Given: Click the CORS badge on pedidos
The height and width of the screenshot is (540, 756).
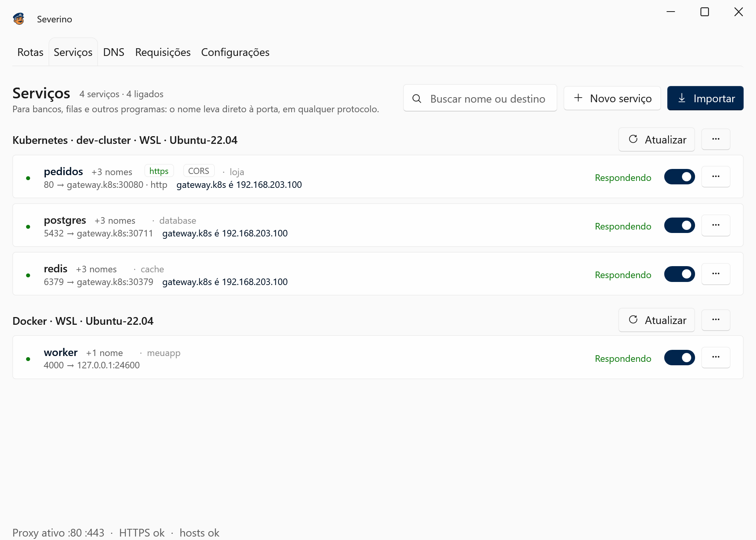Looking at the screenshot, I should (x=199, y=171).
